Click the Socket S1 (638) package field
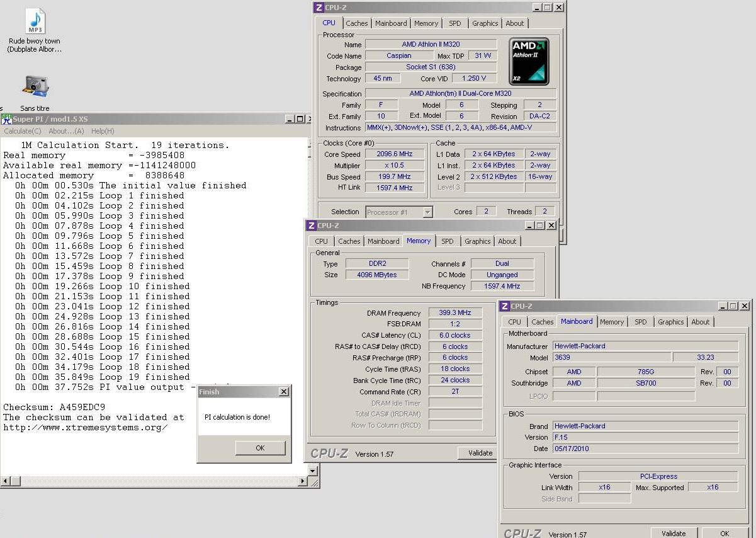 click(431, 67)
